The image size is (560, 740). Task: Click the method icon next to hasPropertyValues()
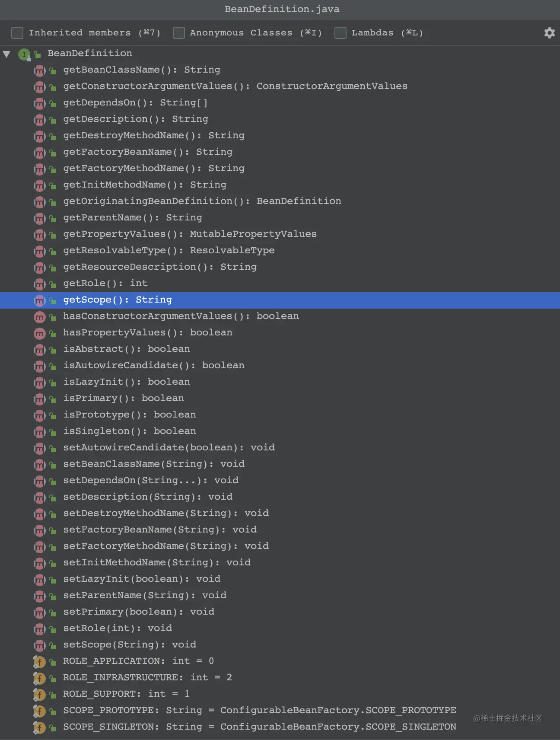pos(40,333)
